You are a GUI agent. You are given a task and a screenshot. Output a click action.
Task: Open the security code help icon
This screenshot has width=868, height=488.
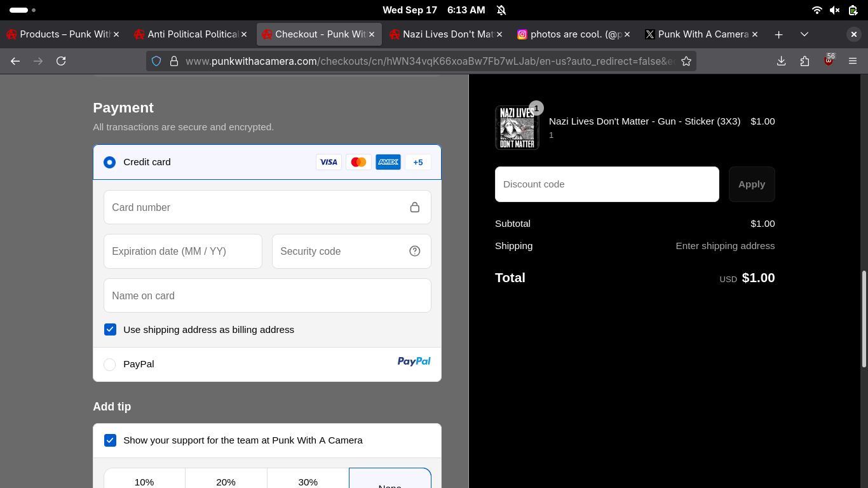click(415, 251)
